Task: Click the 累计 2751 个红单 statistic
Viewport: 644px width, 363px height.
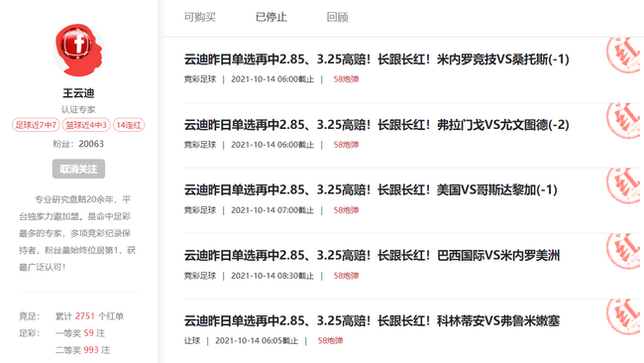Action: point(89,316)
